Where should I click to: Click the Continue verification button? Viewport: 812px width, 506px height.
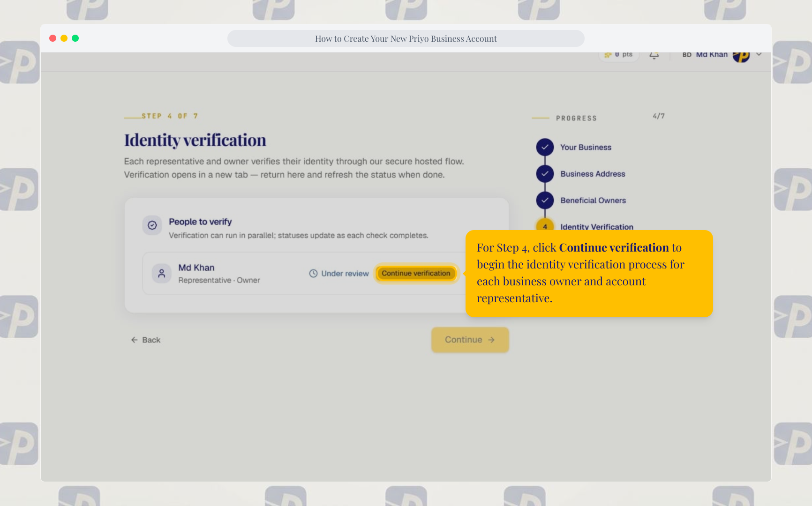click(x=416, y=273)
